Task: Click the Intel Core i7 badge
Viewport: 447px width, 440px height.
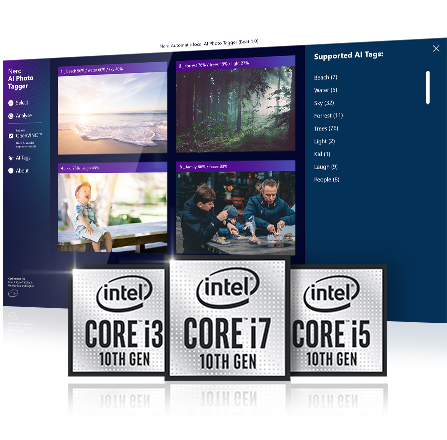Action: coord(228,318)
